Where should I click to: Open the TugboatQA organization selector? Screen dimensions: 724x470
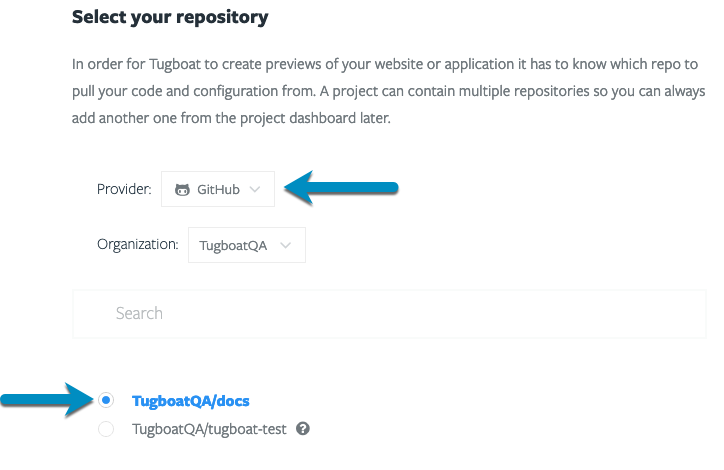pos(247,245)
